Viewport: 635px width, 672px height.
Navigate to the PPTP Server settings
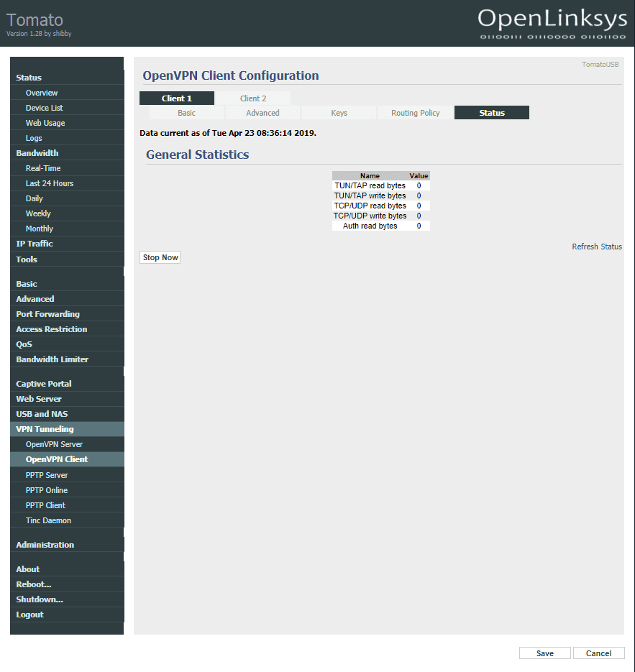click(45, 474)
